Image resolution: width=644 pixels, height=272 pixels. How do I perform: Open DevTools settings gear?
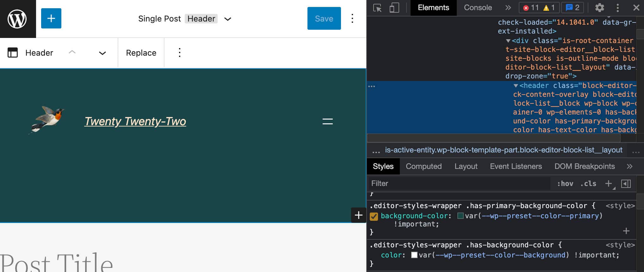click(x=599, y=8)
